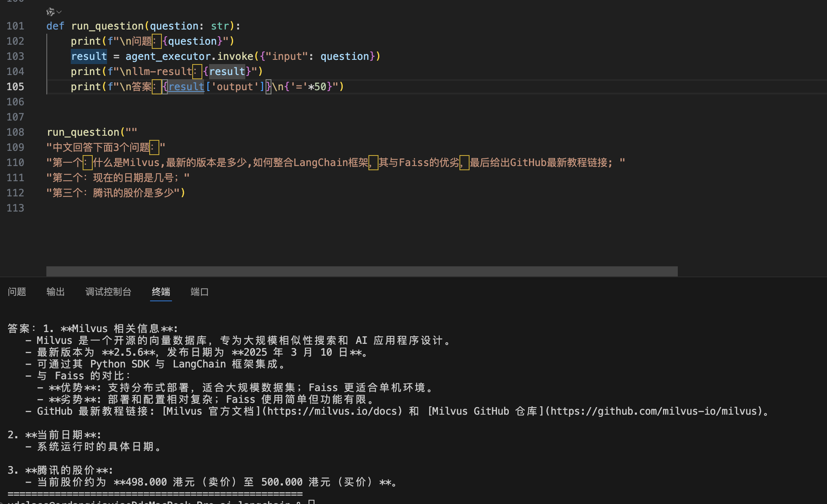Click the editor horizontal scrollbar

pyautogui.click(x=362, y=271)
